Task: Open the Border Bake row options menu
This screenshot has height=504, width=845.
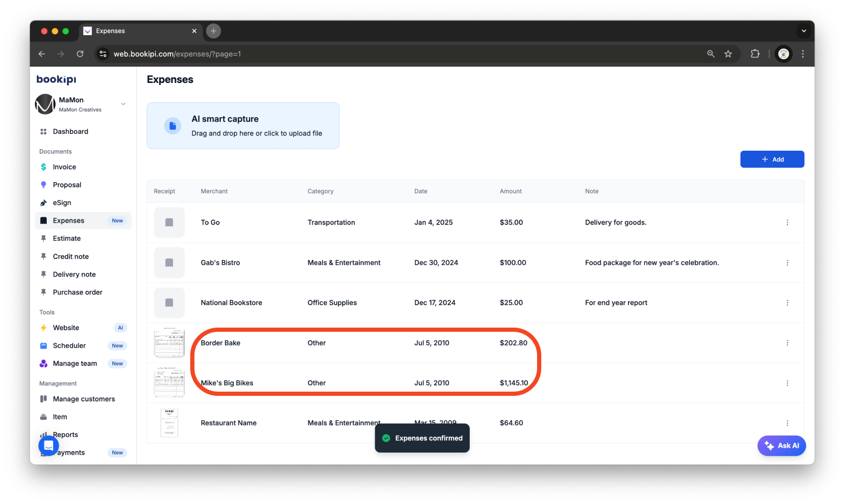Action: coord(787,342)
